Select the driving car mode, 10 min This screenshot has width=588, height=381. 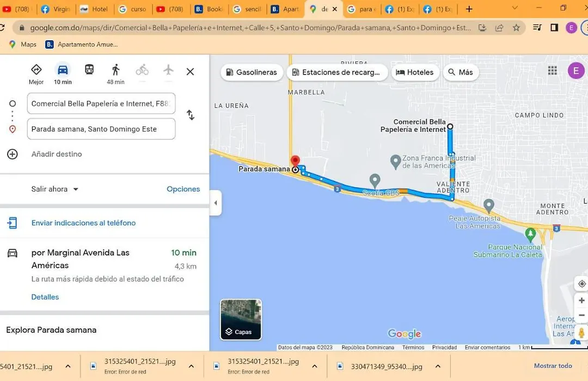[x=63, y=74]
